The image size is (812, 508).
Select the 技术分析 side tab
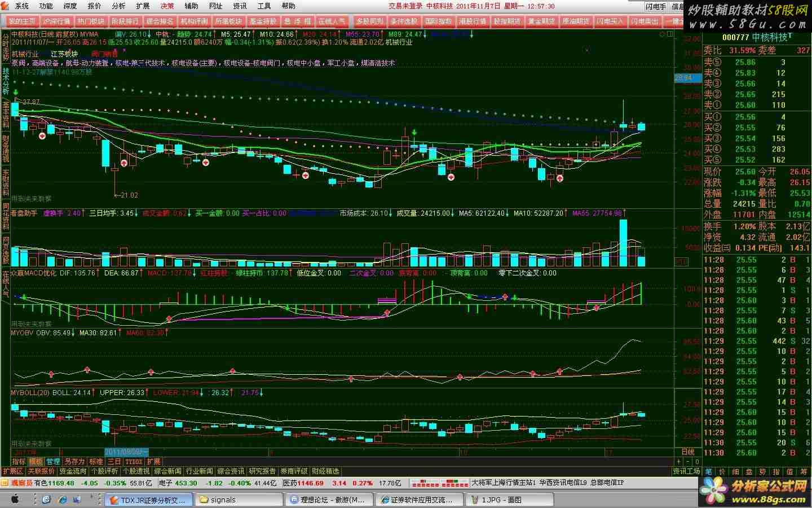click(x=6, y=81)
